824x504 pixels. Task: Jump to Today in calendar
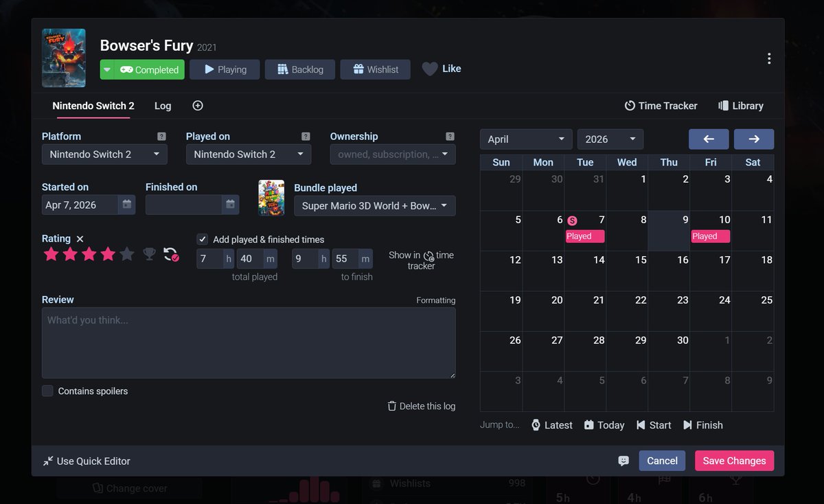pos(604,425)
